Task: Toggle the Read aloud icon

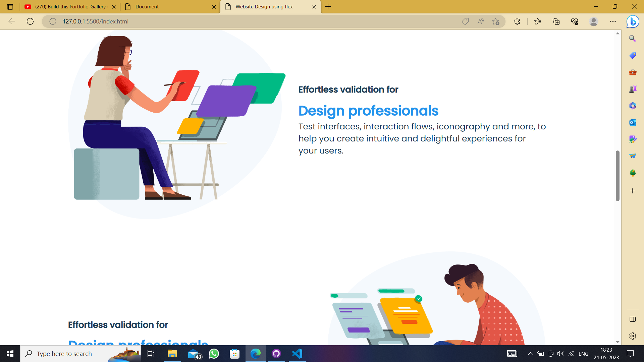Action: (x=481, y=21)
